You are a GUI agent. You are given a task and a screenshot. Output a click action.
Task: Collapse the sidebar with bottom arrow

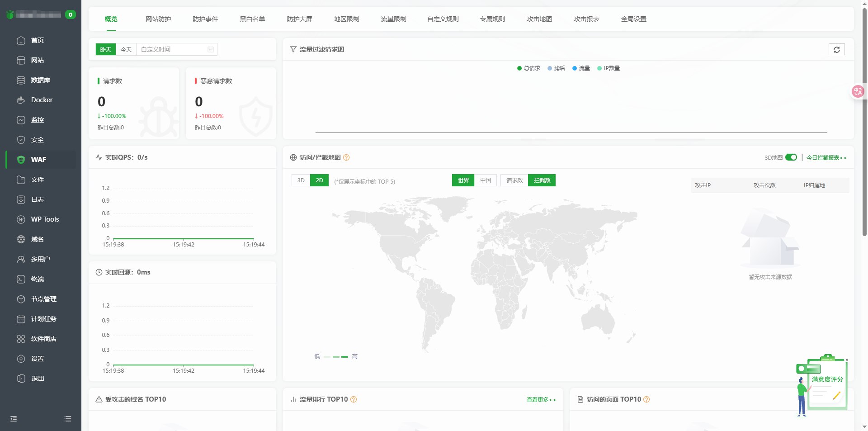[x=13, y=419]
